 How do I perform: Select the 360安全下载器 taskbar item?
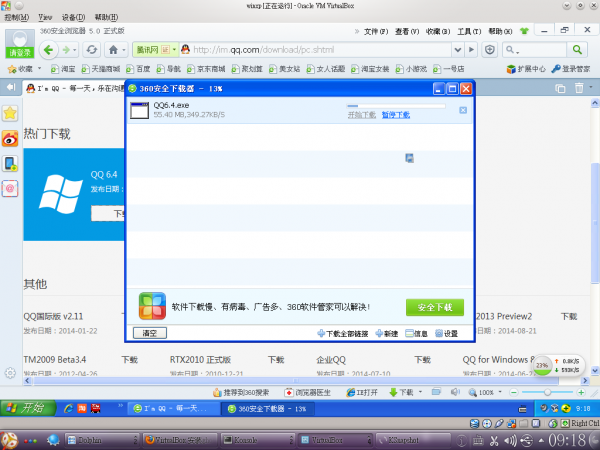click(x=267, y=409)
